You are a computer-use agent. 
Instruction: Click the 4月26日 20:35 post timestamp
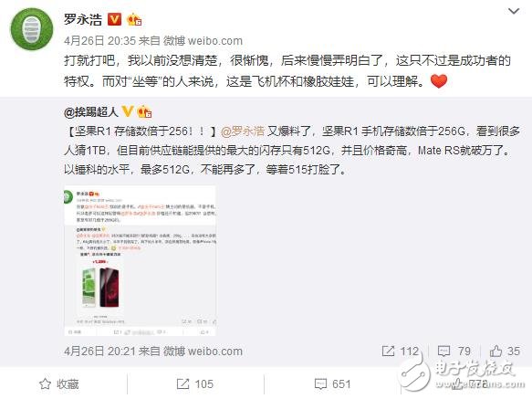(x=99, y=41)
